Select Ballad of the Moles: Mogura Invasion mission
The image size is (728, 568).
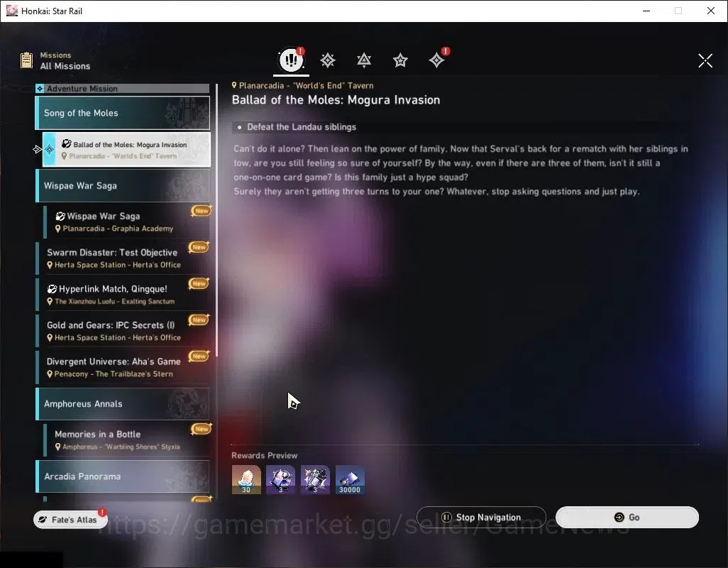[126, 150]
